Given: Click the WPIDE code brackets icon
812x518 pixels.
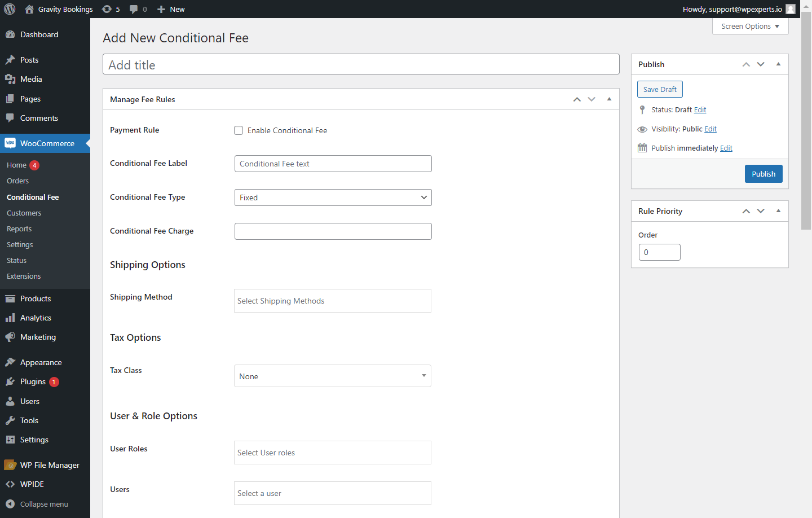Looking at the screenshot, I should pyautogui.click(x=10, y=484).
